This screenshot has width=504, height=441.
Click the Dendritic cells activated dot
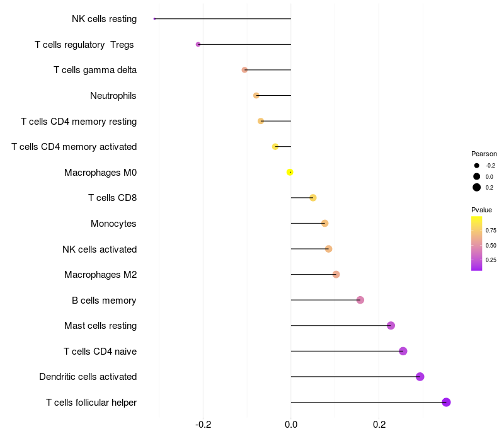tap(420, 377)
